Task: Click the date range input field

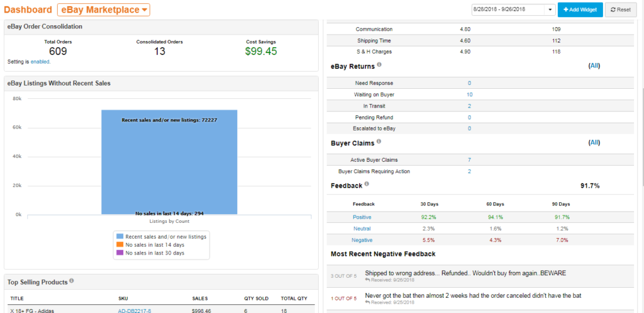Action: (x=508, y=10)
